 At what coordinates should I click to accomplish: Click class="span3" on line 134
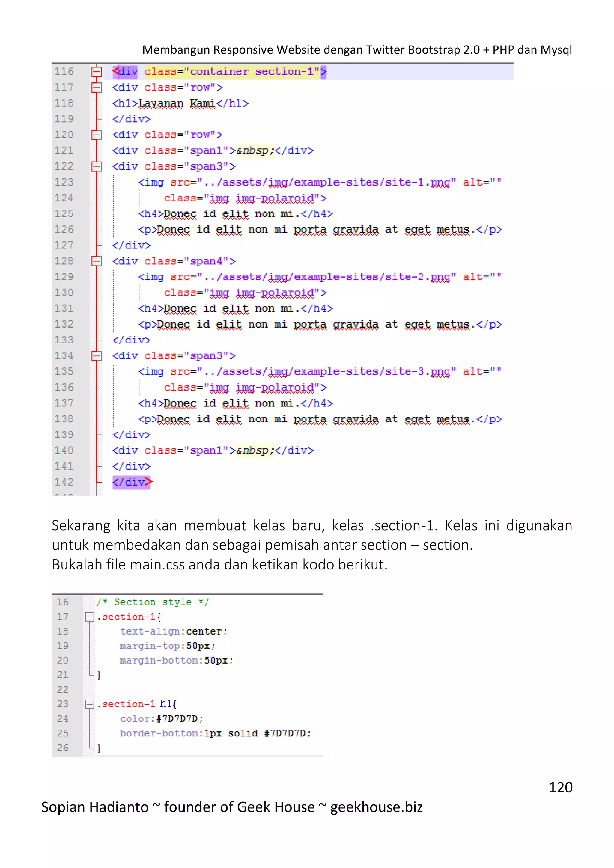(x=186, y=356)
